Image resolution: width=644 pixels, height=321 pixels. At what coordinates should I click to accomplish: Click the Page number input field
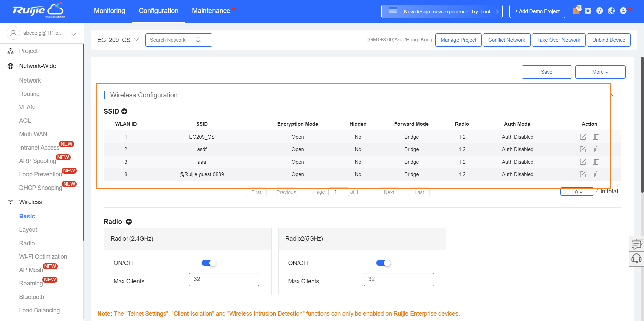coord(339,192)
